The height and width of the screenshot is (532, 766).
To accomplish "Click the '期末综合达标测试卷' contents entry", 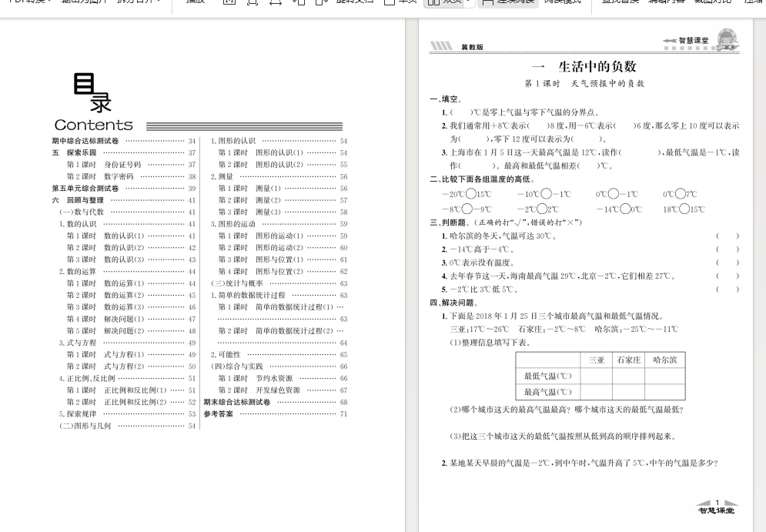I will pyautogui.click(x=276, y=402).
